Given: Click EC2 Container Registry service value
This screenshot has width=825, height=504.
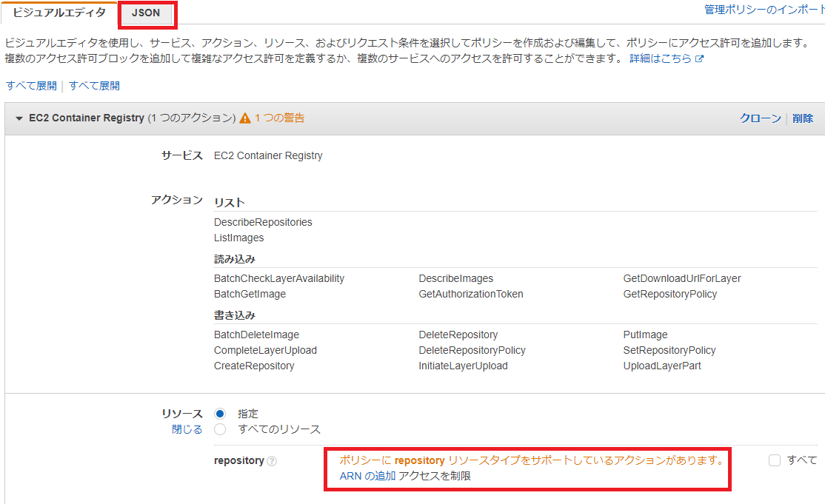Looking at the screenshot, I should tap(268, 155).
